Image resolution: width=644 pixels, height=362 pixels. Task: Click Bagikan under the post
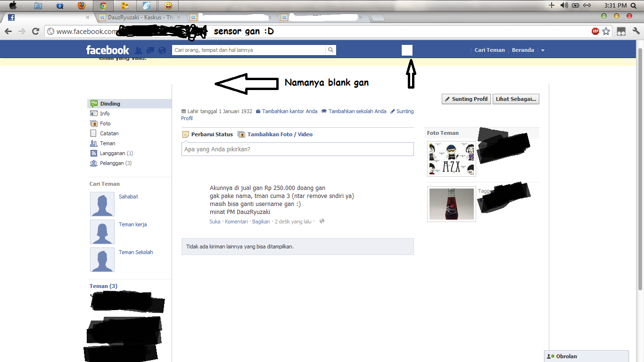[261, 222]
